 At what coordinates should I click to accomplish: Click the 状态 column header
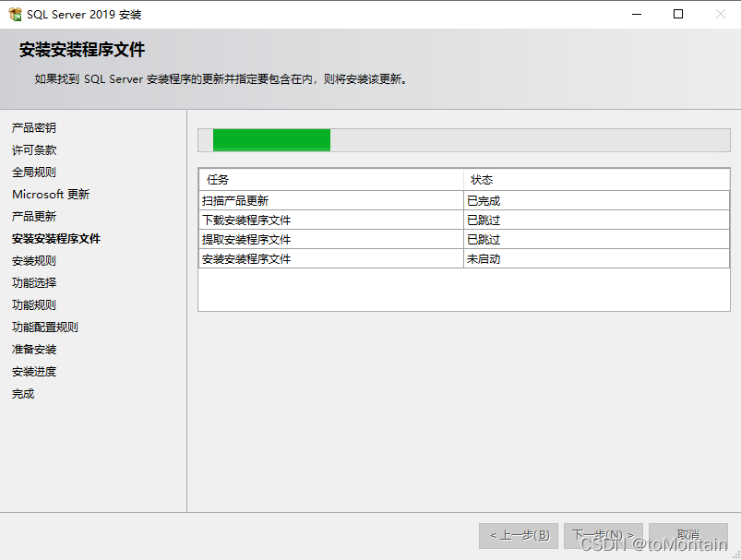[x=597, y=180]
